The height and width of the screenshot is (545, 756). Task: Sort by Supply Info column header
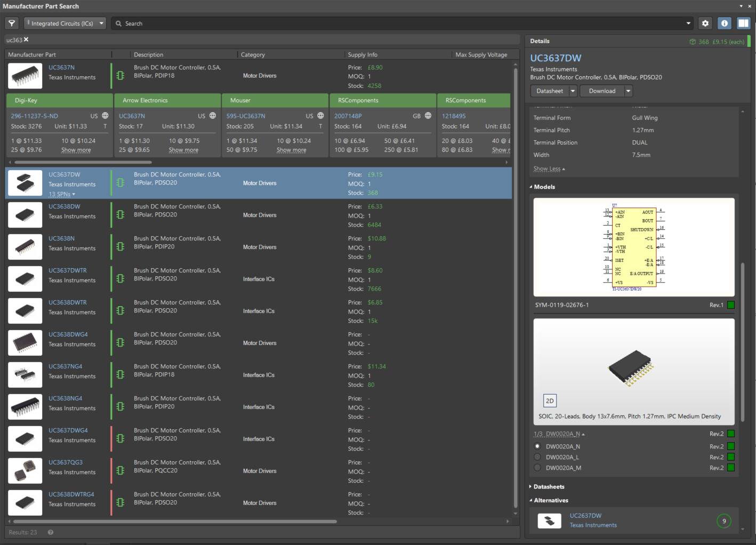[363, 54]
